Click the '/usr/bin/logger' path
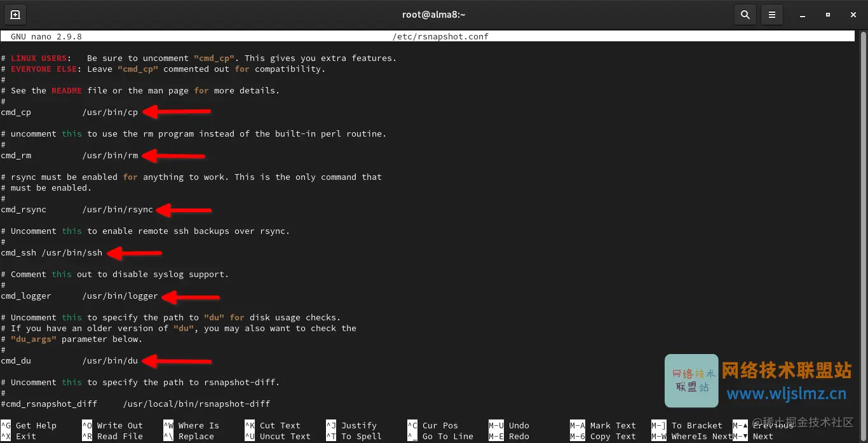868x443 pixels. click(x=120, y=296)
